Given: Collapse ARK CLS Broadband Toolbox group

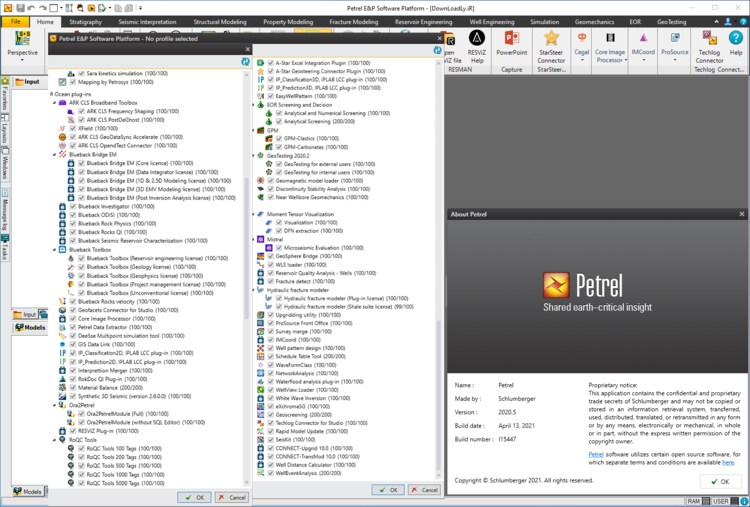Looking at the screenshot, I should click(55, 103).
